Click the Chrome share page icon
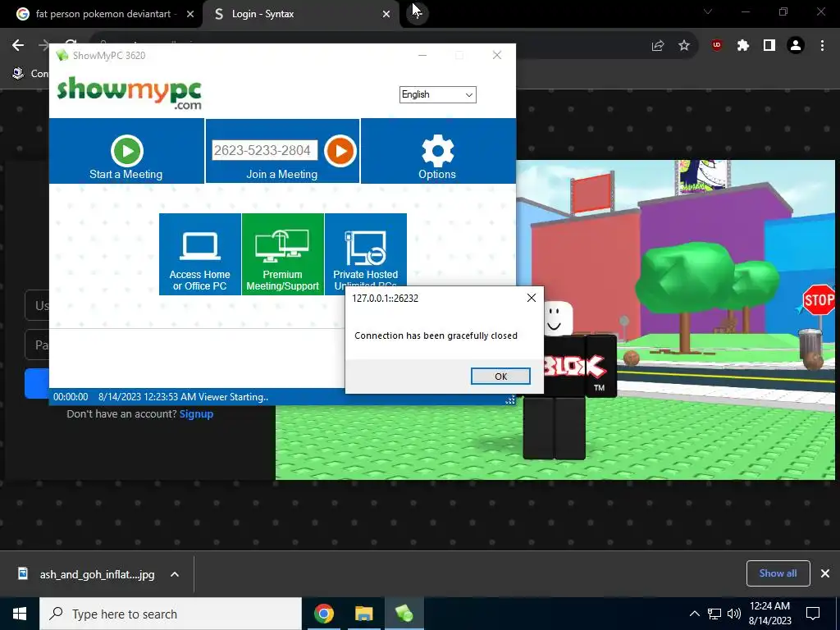 pyautogui.click(x=658, y=46)
